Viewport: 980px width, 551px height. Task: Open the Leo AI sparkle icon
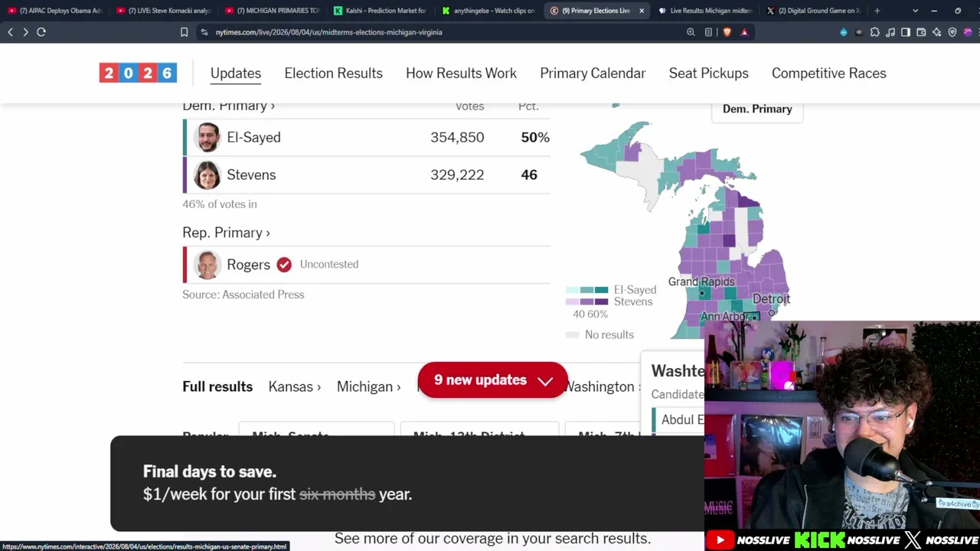(936, 32)
